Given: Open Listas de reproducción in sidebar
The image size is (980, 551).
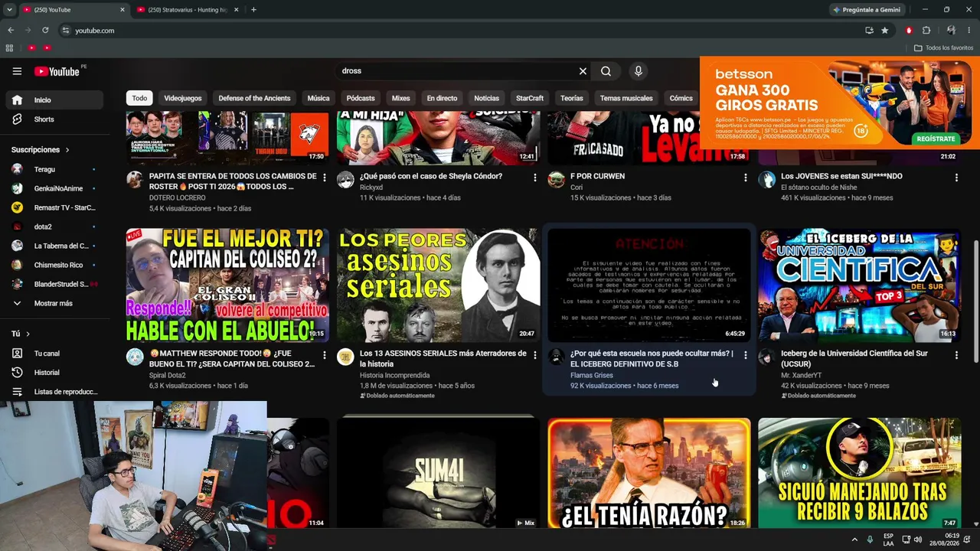Looking at the screenshot, I should tap(54, 392).
